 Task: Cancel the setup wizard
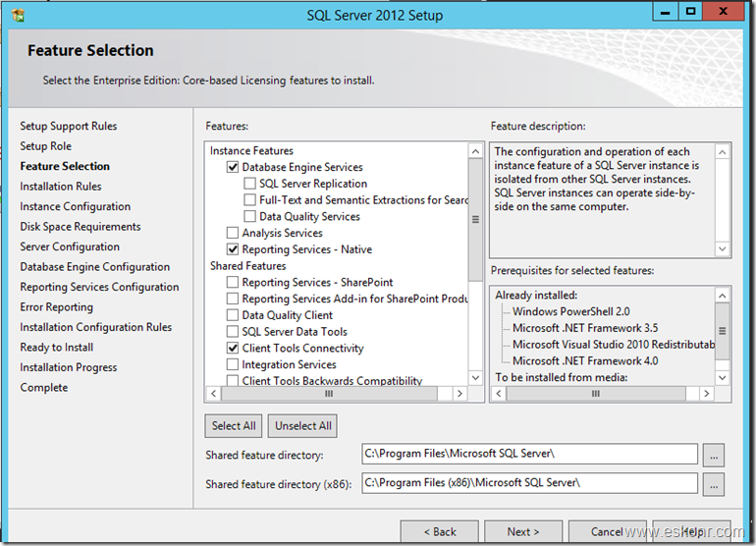[607, 531]
